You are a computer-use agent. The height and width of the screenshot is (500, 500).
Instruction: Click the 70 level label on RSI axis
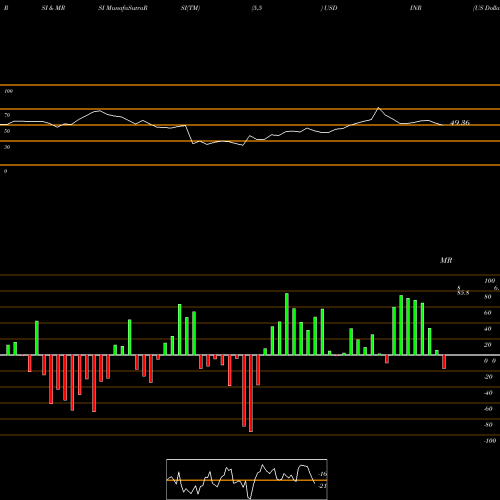tap(7, 115)
